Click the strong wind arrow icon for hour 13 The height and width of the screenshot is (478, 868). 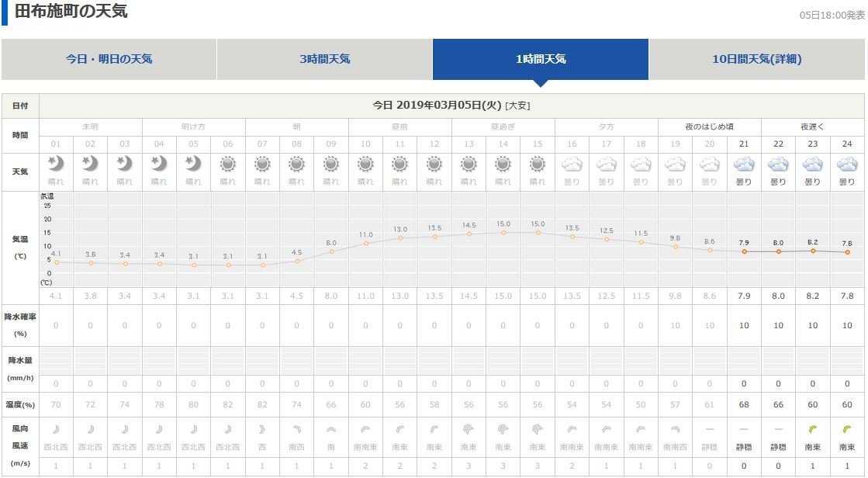coord(469,429)
